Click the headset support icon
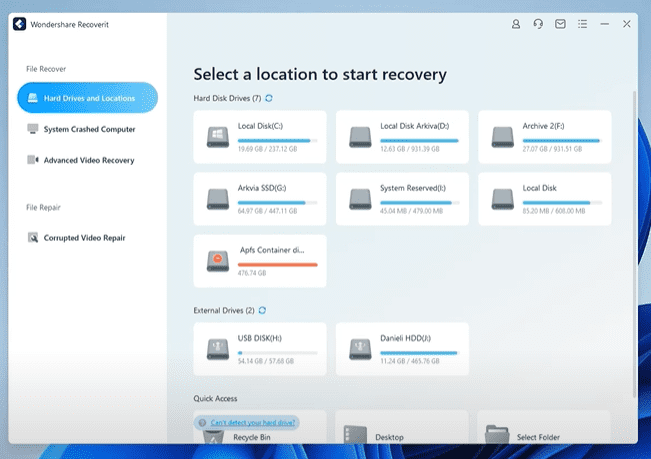Image resolution: width=651 pixels, height=459 pixels. pyautogui.click(x=538, y=23)
